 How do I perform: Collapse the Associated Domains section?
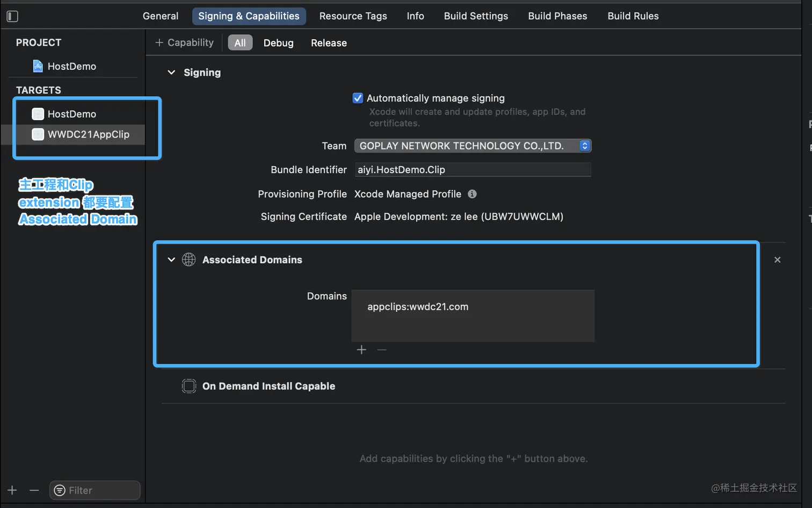click(x=171, y=260)
